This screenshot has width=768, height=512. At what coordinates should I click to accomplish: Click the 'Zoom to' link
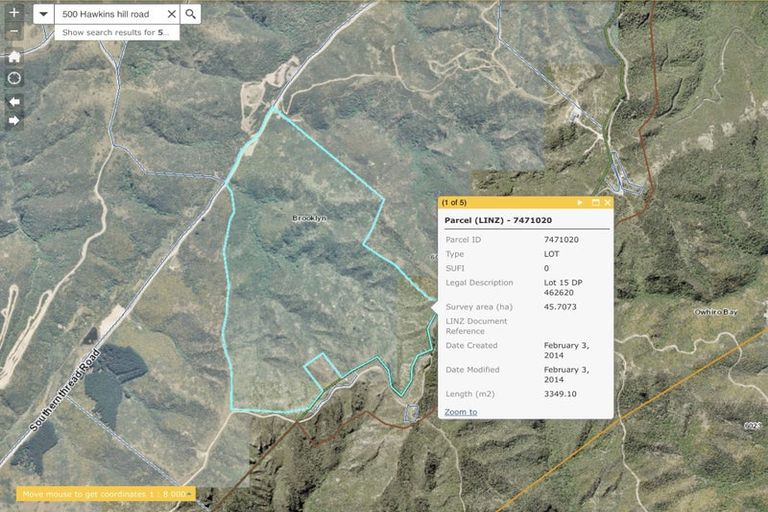coord(460,412)
